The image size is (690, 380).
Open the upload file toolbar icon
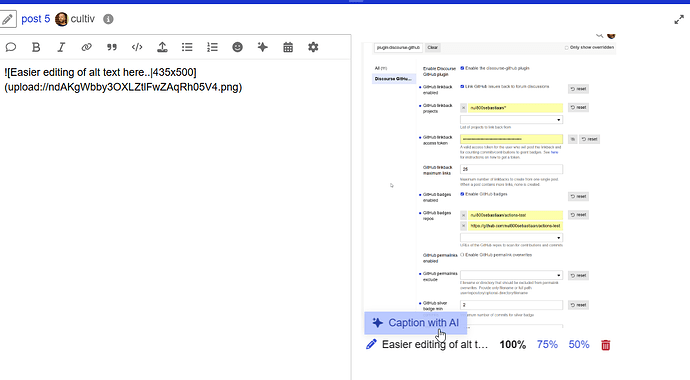click(x=162, y=47)
